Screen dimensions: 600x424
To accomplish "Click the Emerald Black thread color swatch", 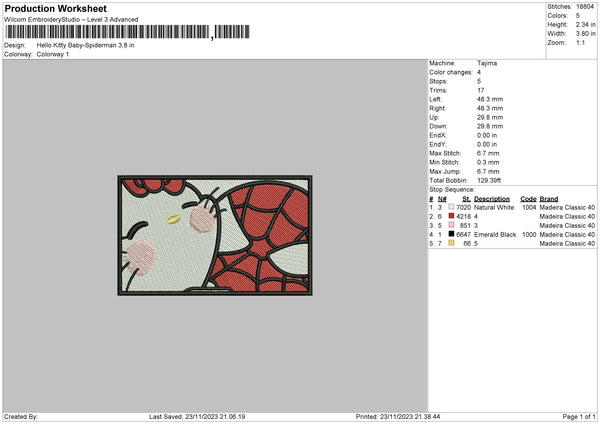I will [451, 234].
